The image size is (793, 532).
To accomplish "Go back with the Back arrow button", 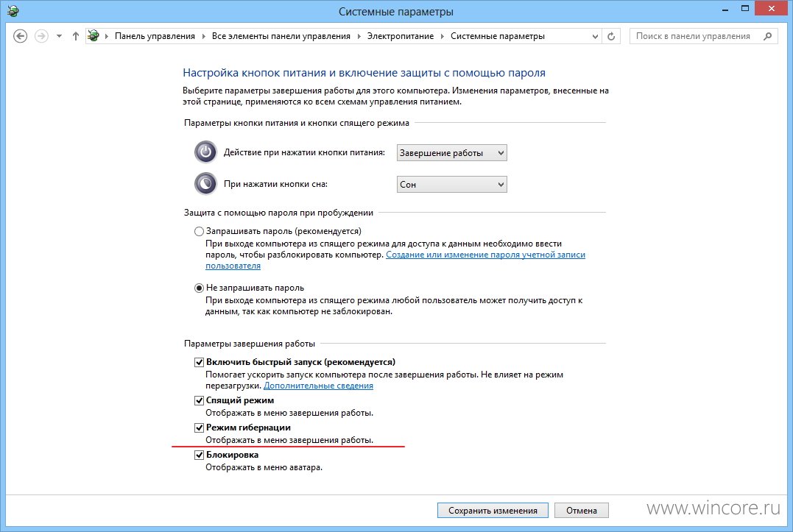I will [20, 36].
